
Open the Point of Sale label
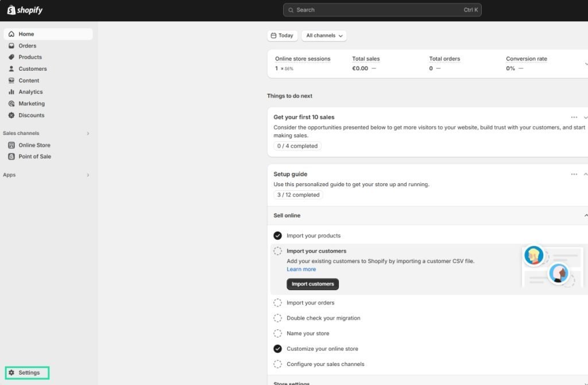coord(35,156)
